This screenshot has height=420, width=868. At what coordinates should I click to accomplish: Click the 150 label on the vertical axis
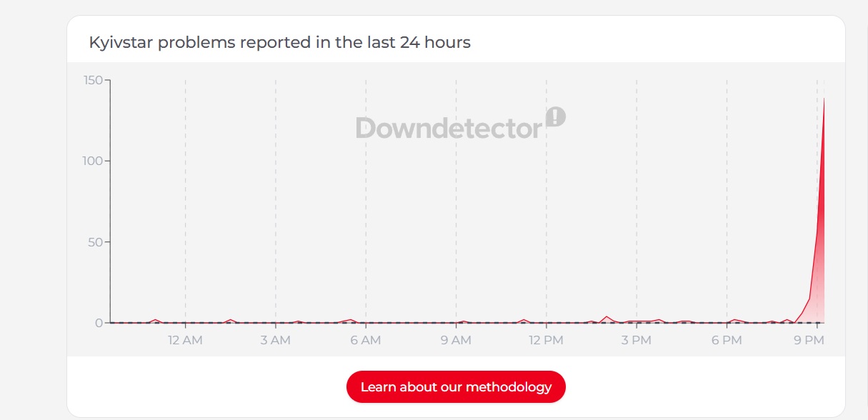[x=93, y=79]
